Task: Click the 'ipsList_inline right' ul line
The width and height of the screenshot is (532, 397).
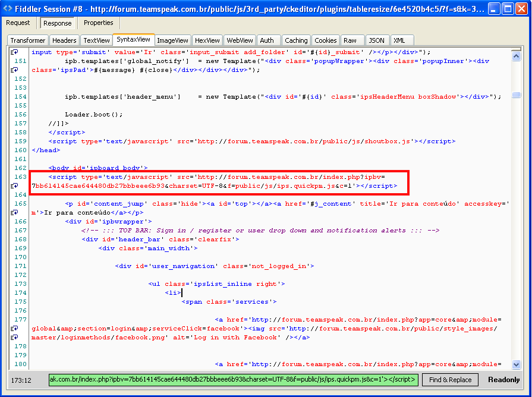Action: (216, 284)
